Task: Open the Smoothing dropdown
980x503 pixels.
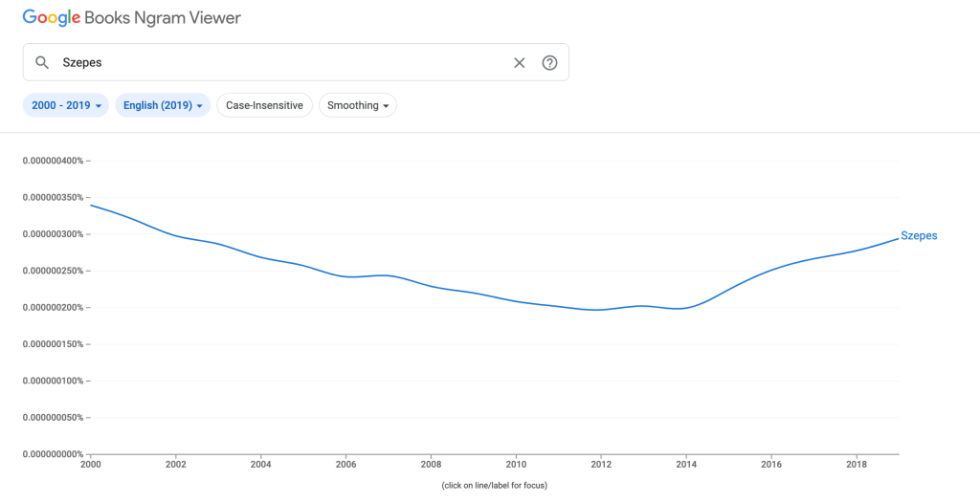Action: click(x=358, y=105)
